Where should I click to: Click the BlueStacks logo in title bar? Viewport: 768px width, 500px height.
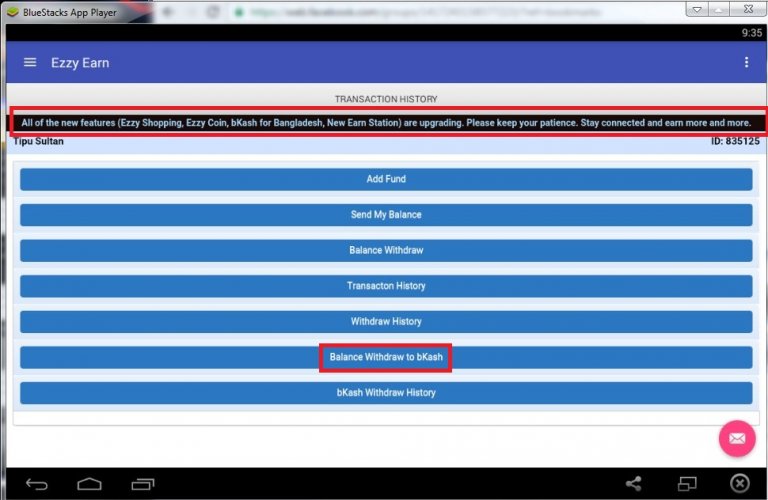tap(12, 12)
